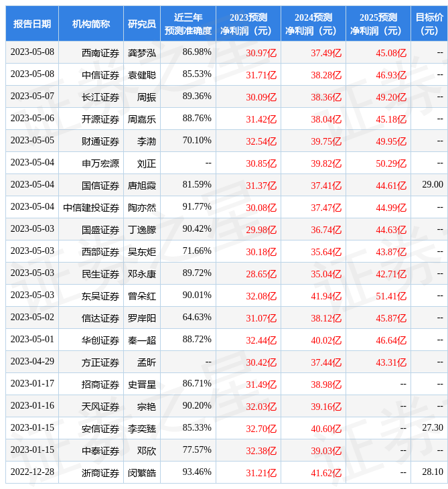
Task: Click 2025 profit forecast 51.41亿
Action: point(391,296)
